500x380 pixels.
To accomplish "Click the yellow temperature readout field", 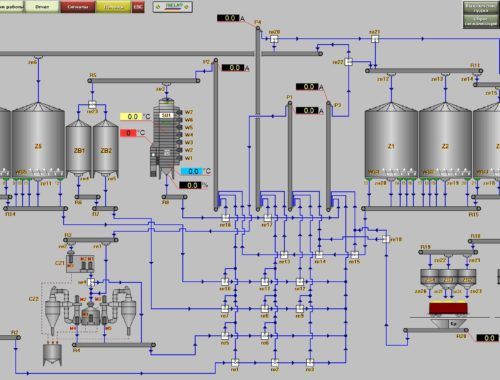I will click(x=131, y=116).
